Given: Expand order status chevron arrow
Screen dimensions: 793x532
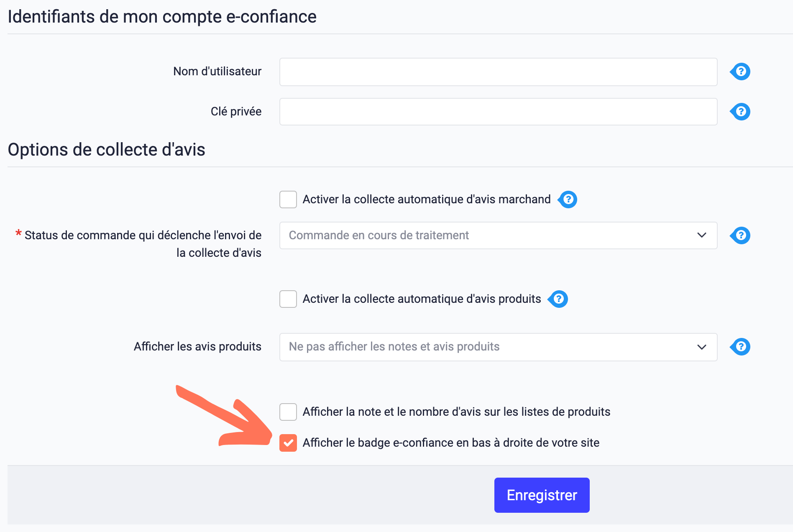Looking at the screenshot, I should point(702,235).
